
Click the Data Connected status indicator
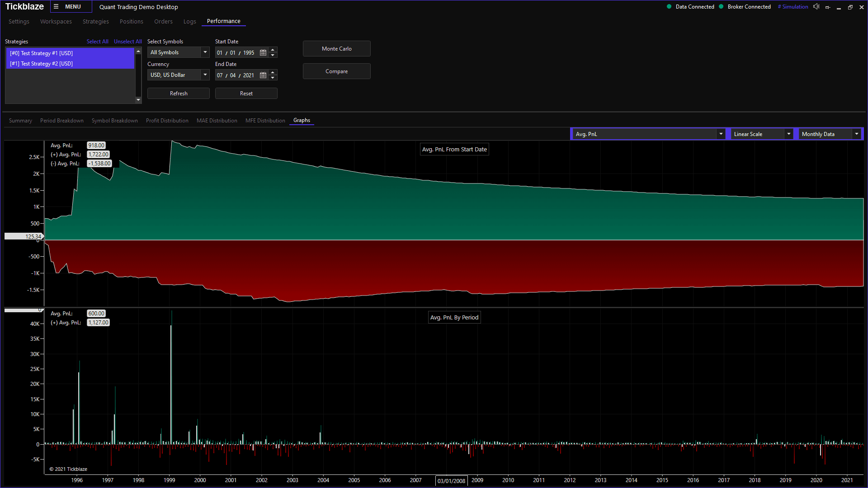690,7
